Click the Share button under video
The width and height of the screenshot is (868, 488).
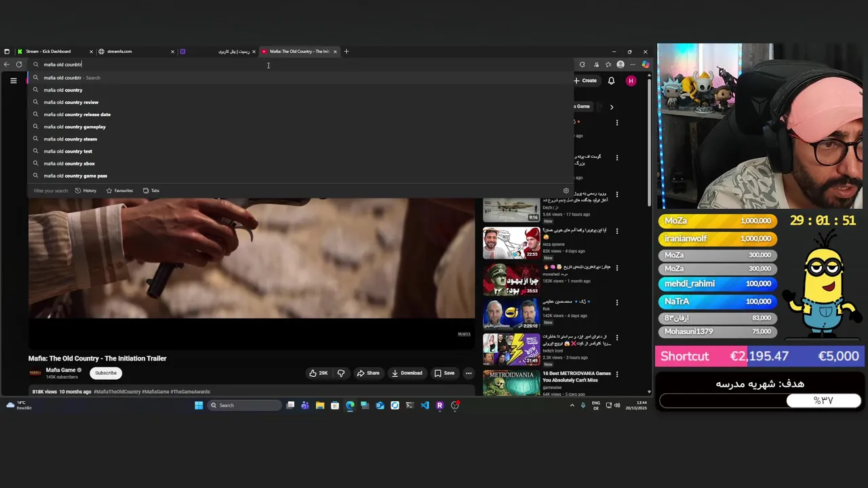368,373
